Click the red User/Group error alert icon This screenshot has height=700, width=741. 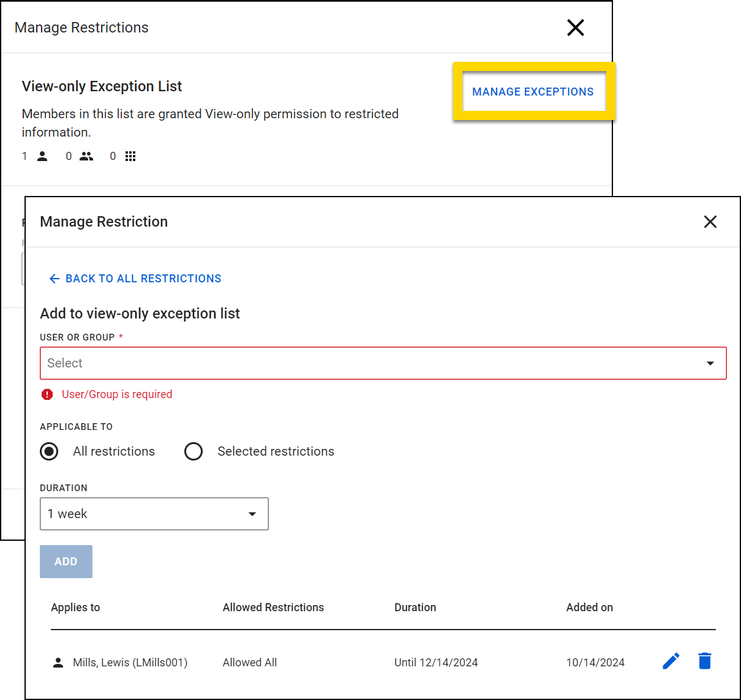[x=47, y=394]
